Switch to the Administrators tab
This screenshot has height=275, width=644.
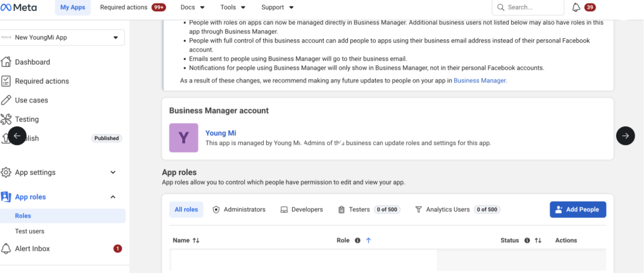[x=239, y=209]
